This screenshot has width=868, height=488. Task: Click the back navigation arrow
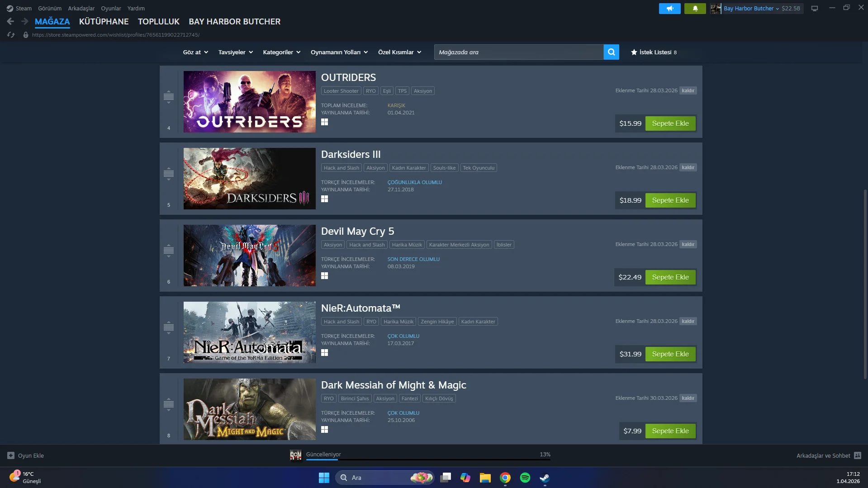point(10,21)
